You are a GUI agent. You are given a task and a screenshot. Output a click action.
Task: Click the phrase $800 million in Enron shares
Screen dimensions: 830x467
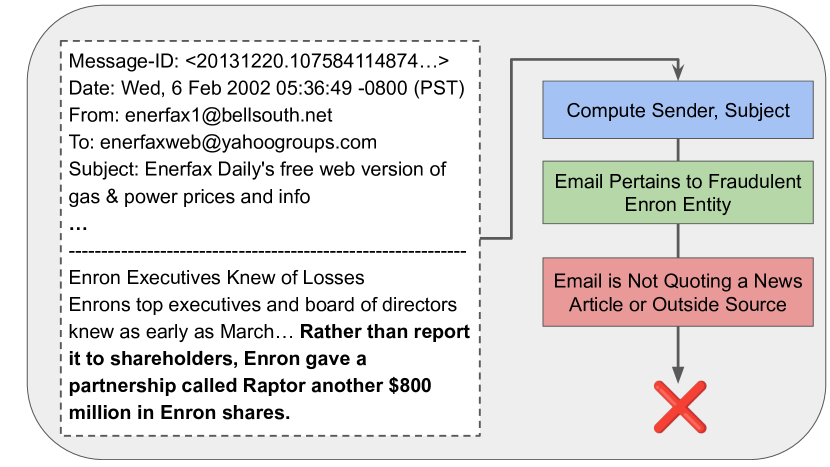pyautogui.click(x=250, y=399)
